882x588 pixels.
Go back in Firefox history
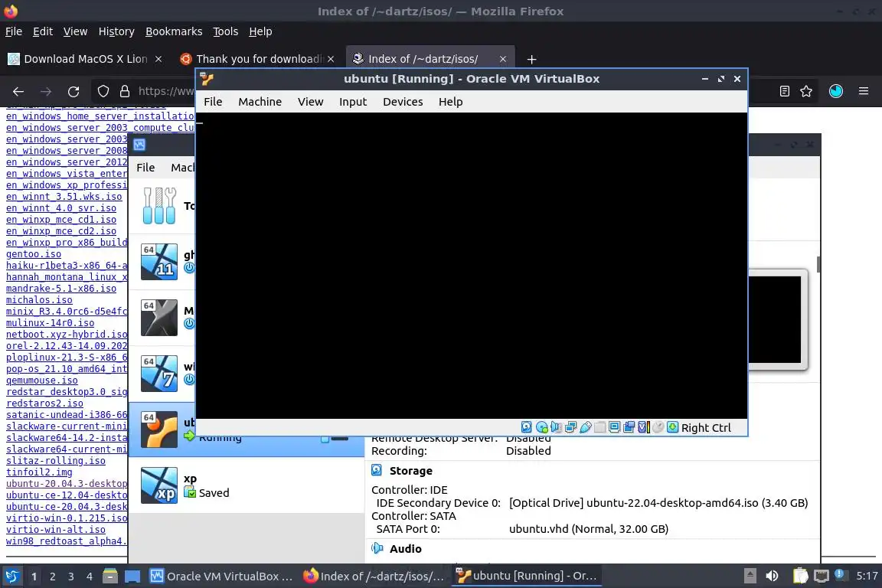point(18,91)
